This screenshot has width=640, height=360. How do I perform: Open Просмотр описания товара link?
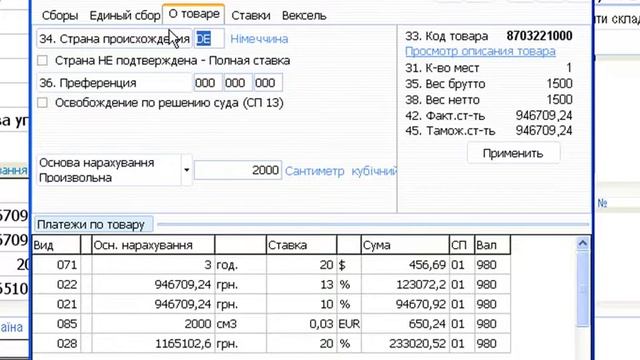tap(480, 51)
